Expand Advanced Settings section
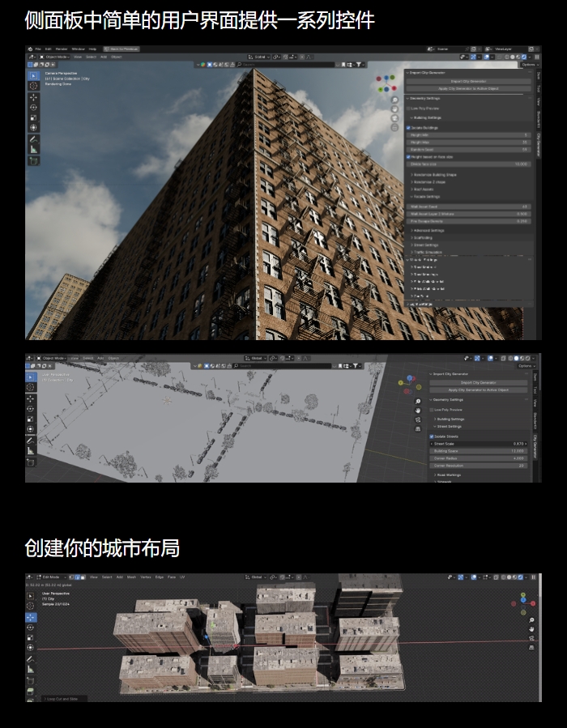This screenshot has height=728, width=567. 427,230
